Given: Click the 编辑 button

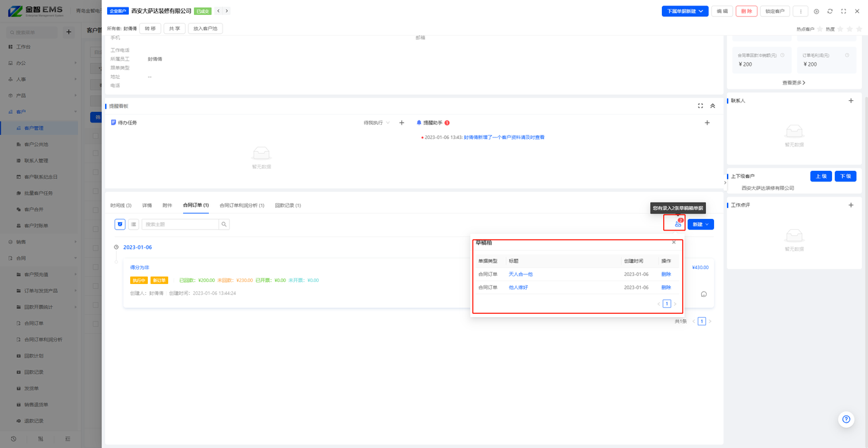Looking at the screenshot, I should coord(722,12).
